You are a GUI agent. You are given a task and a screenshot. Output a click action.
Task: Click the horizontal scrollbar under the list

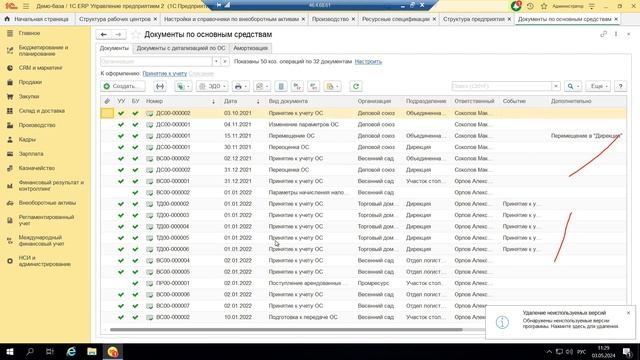coord(286,329)
